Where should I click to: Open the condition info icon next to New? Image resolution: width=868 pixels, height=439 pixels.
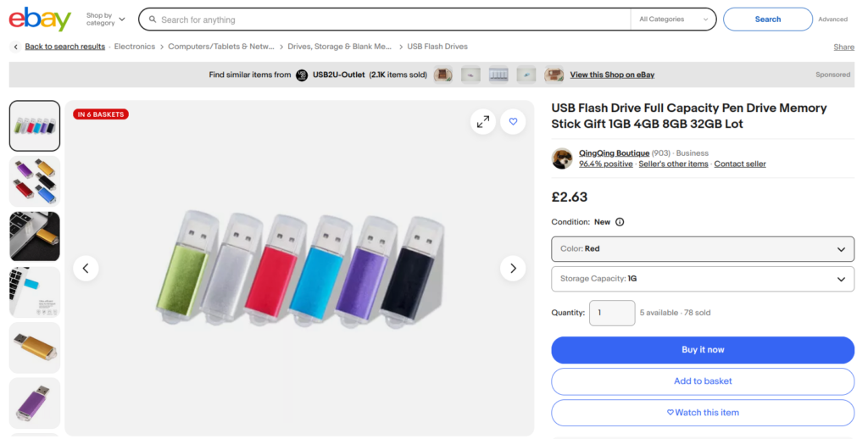click(x=620, y=222)
